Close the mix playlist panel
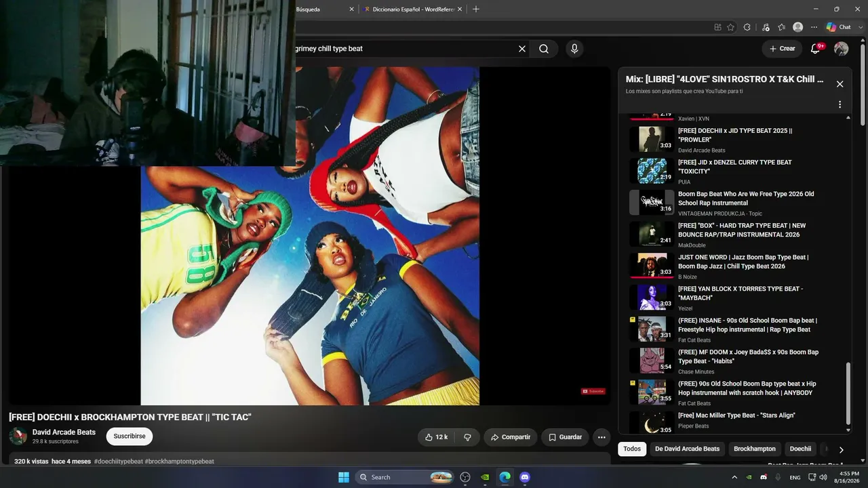The width and height of the screenshot is (868, 488). coord(840,84)
